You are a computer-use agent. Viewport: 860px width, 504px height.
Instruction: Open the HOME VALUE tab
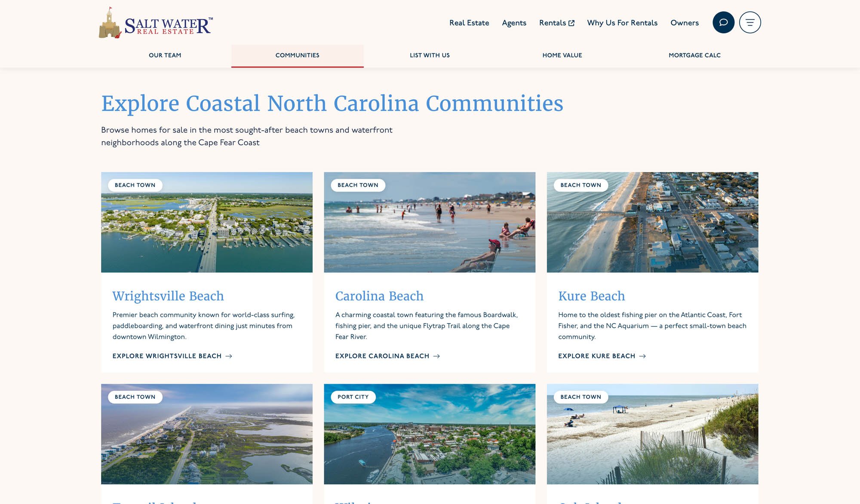562,55
